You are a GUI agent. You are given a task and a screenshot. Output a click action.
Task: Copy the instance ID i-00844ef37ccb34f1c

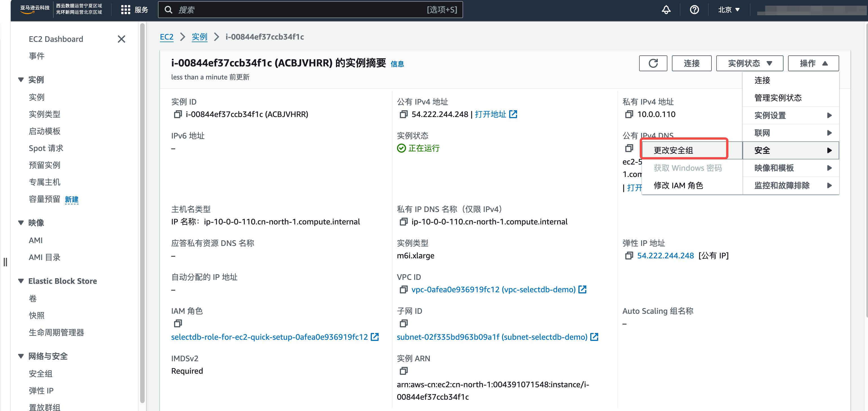[177, 114]
